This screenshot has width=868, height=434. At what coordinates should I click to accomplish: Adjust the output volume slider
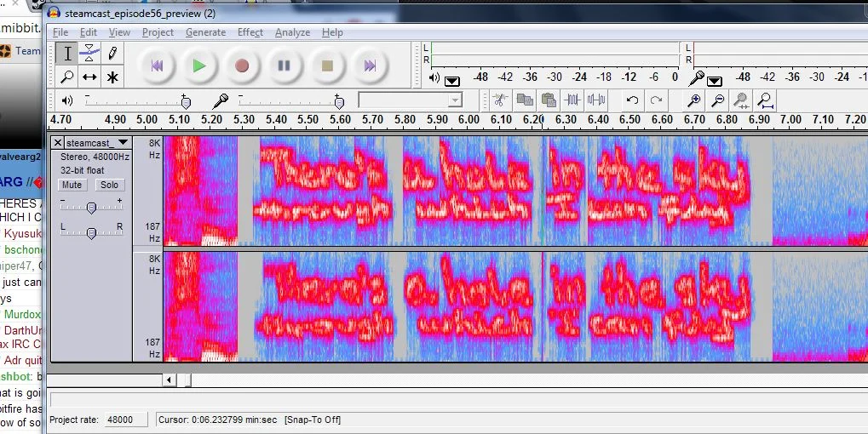coord(186,102)
